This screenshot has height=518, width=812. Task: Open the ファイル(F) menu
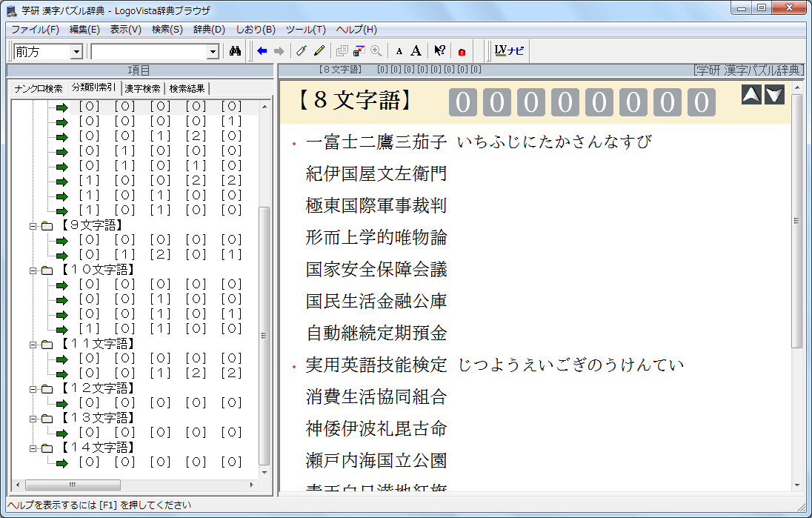tap(36, 30)
